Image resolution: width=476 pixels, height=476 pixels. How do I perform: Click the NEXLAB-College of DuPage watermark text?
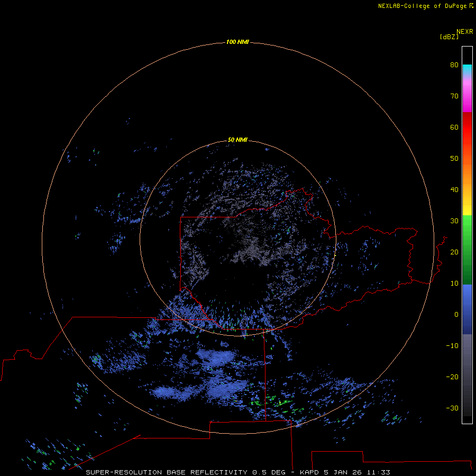point(425,6)
